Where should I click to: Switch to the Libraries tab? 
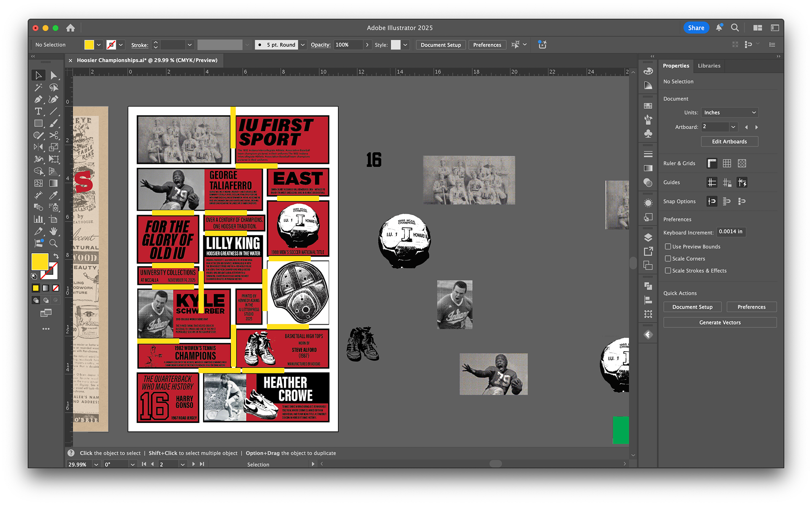(709, 66)
